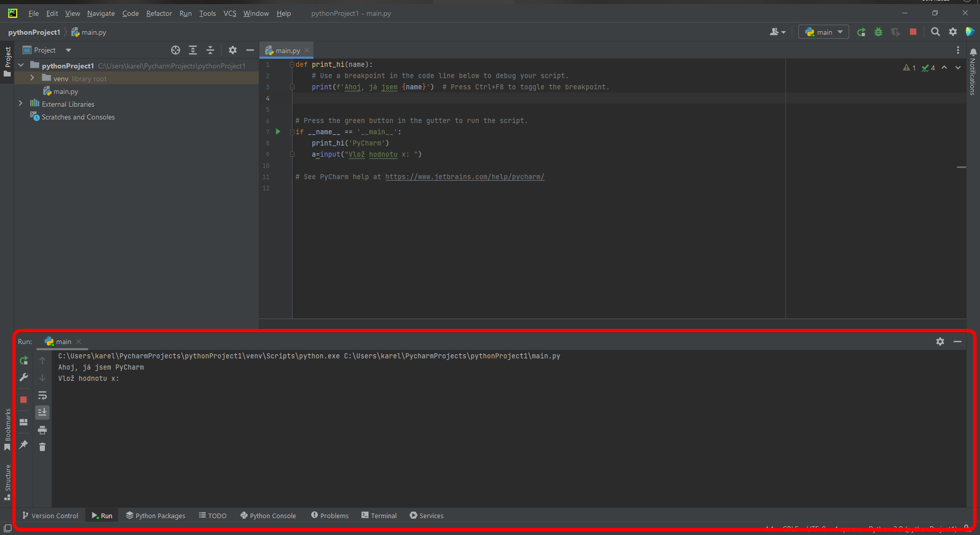980x535 pixels.
Task: Open Run panel settings gear
Action: [940, 342]
